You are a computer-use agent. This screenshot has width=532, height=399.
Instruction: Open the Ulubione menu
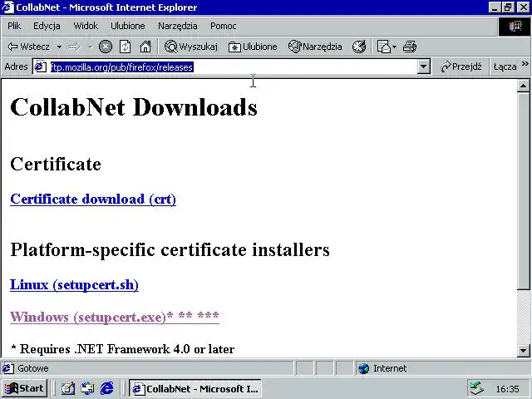127,26
